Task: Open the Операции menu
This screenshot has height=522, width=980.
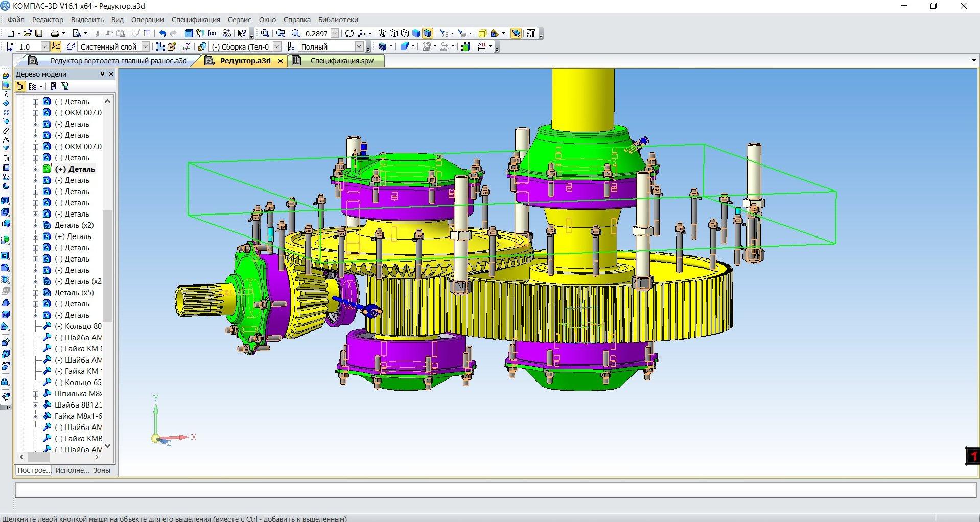Action: (147, 20)
